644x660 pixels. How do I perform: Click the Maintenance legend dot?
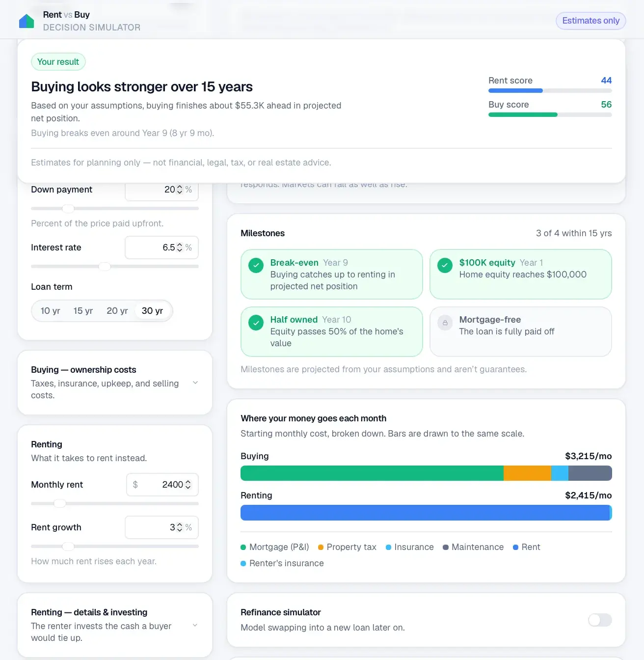point(446,547)
